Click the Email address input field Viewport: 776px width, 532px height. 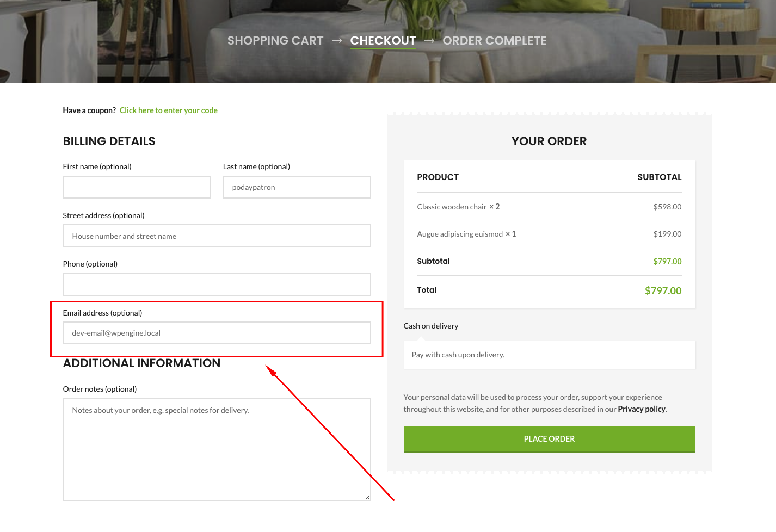click(217, 333)
